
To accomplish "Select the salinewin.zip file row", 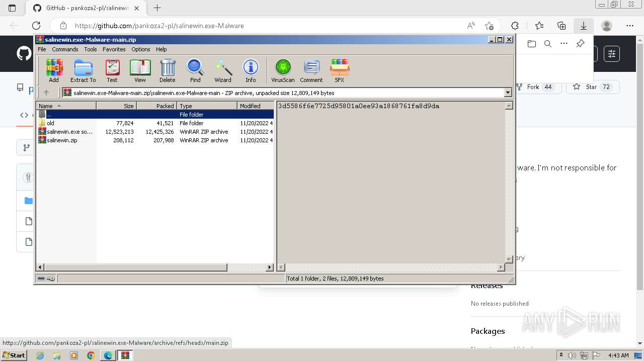I will click(x=155, y=140).
